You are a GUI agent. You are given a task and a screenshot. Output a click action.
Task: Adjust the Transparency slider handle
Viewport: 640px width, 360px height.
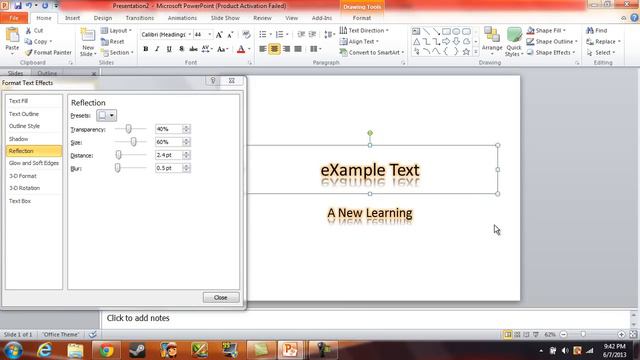129,129
